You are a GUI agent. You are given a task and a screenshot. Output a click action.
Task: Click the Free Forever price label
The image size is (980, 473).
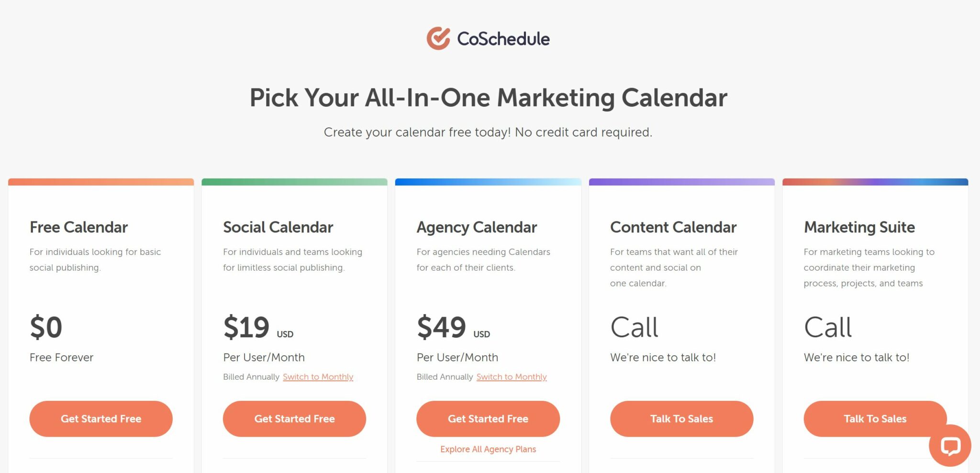[61, 357]
